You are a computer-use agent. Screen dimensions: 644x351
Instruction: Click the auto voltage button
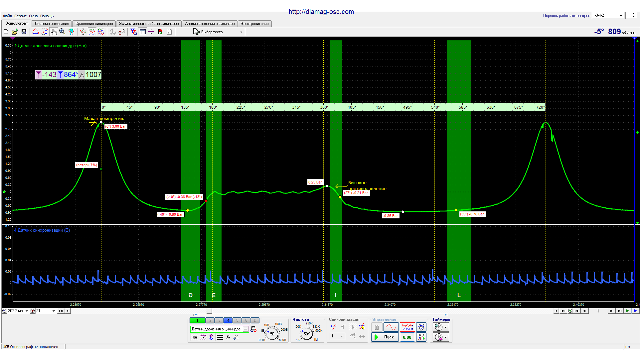(x=421, y=327)
